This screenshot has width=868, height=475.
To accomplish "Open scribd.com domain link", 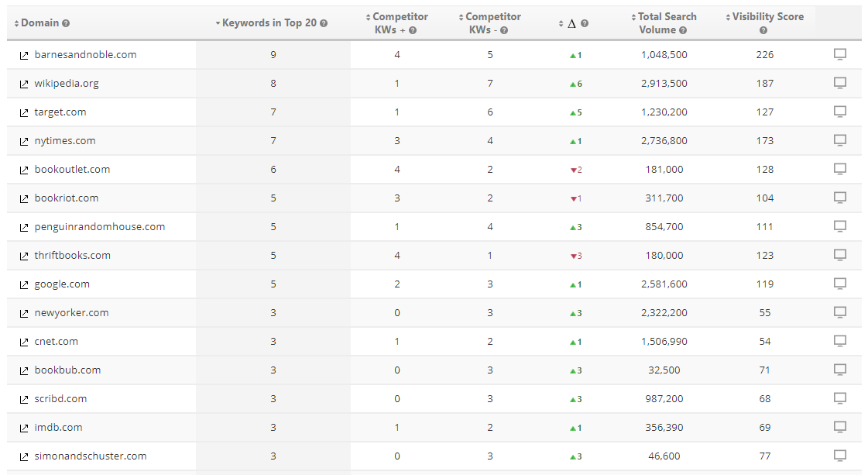I will point(60,398).
